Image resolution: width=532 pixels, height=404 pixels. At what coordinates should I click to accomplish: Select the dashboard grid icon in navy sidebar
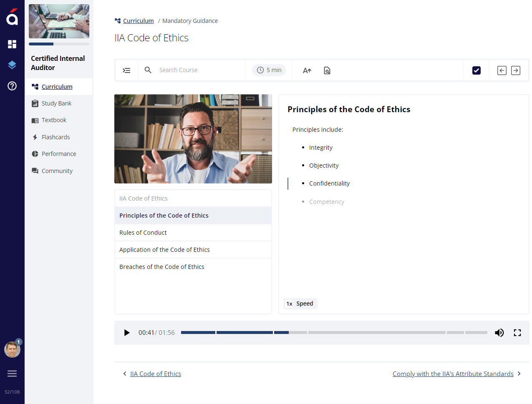[x=12, y=44]
